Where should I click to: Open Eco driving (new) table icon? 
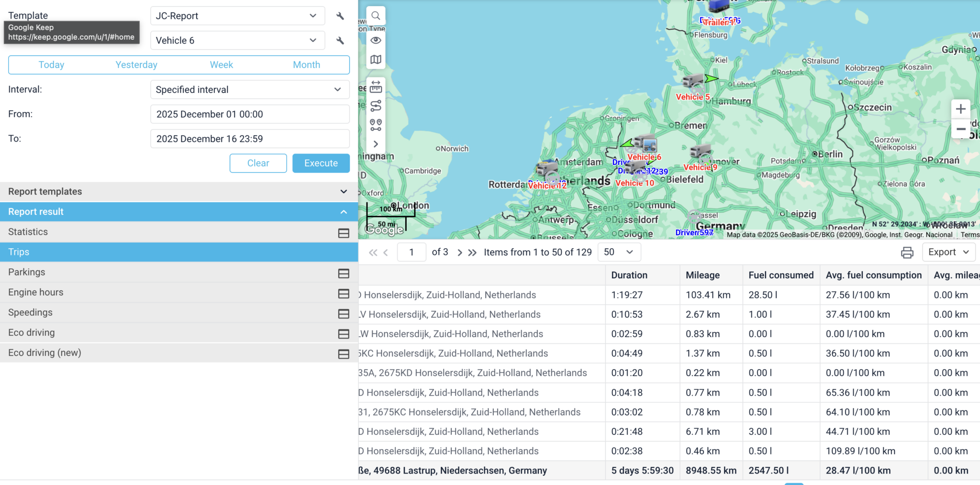click(x=344, y=354)
